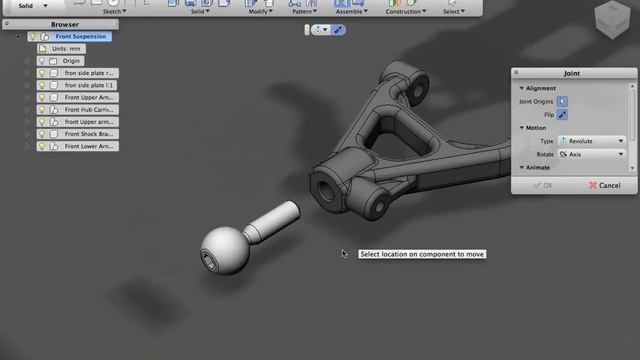The width and height of the screenshot is (640, 360).
Task: Toggle visibility bulb of Origin
Action: click(x=42, y=61)
